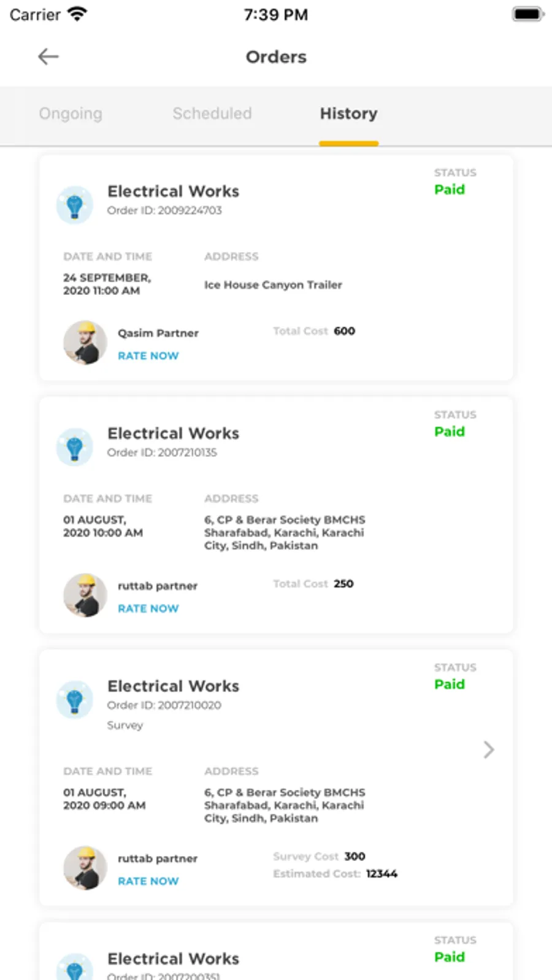Screen dimensions: 552x980
Task: Tap the Wi-Fi status icon
Action: [x=77, y=14]
